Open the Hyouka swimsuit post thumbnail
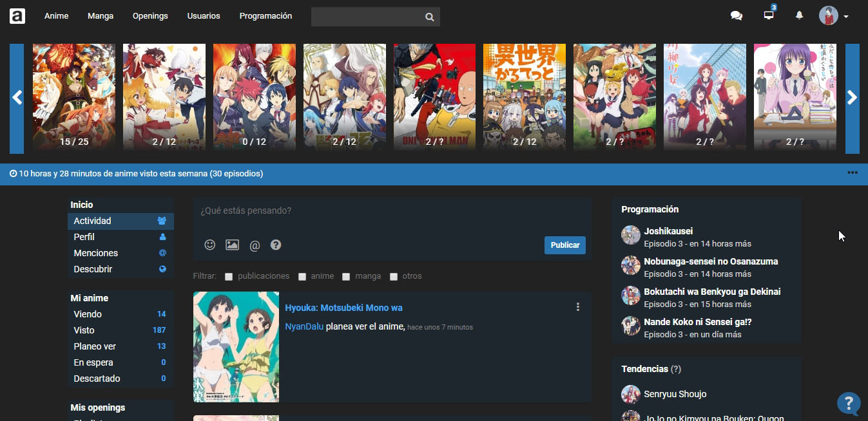The width and height of the screenshot is (868, 421). (x=236, y=347)
